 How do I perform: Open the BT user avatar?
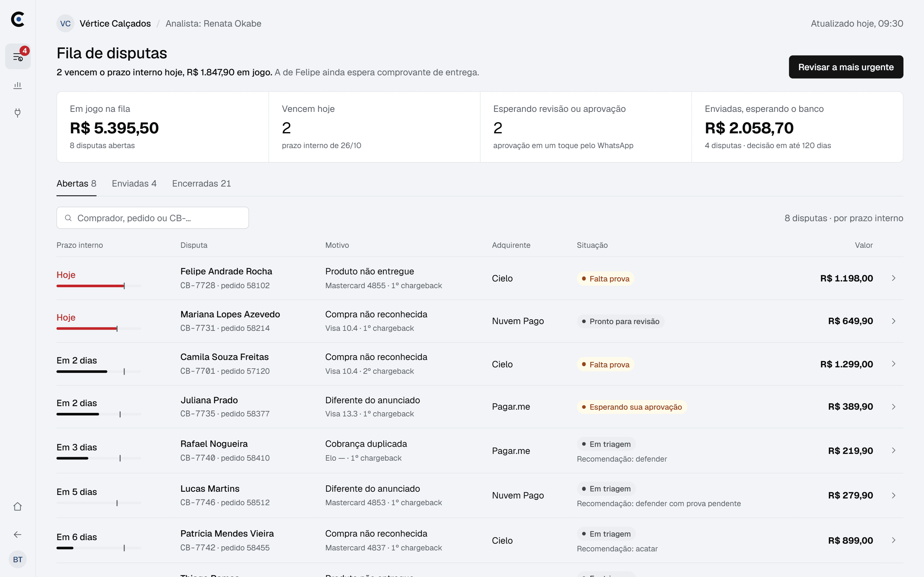18,559
